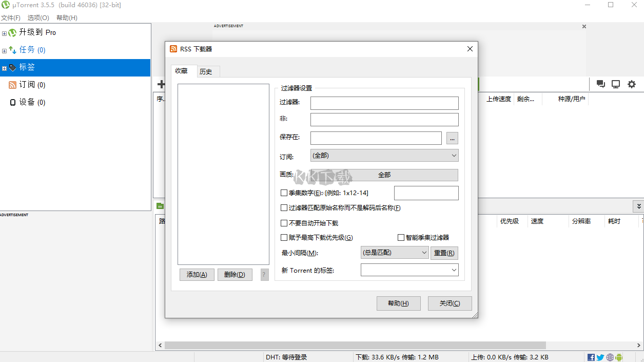Check 不要自动开始下载 option
The height and width of the screenshot is (362, 644).
(x=284, y=223)
